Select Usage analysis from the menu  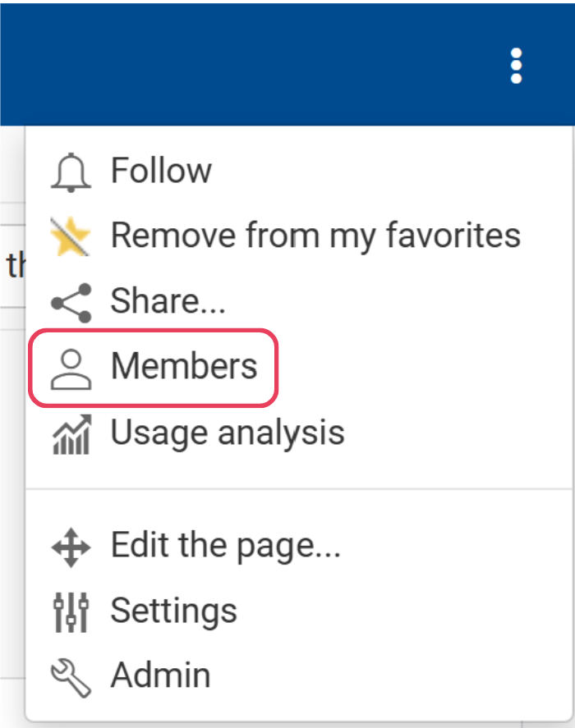228,433
